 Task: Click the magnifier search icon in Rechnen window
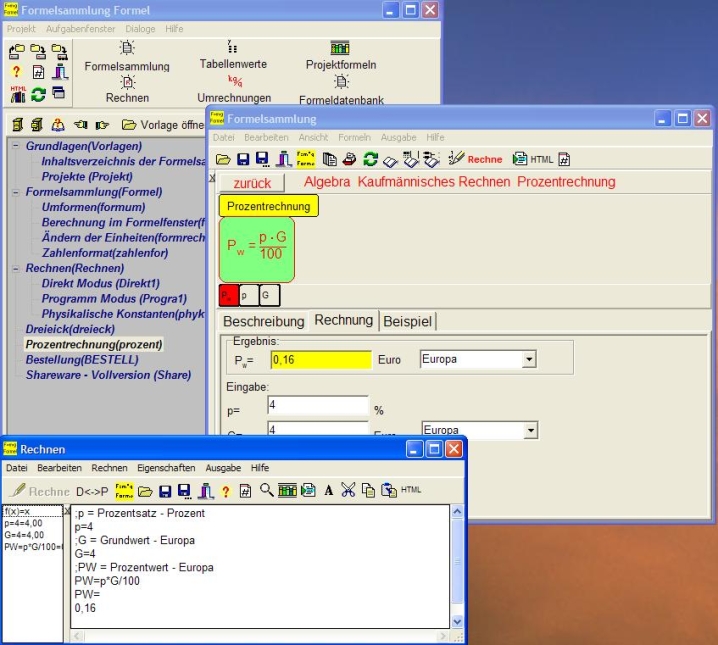[x=266, y=490]
